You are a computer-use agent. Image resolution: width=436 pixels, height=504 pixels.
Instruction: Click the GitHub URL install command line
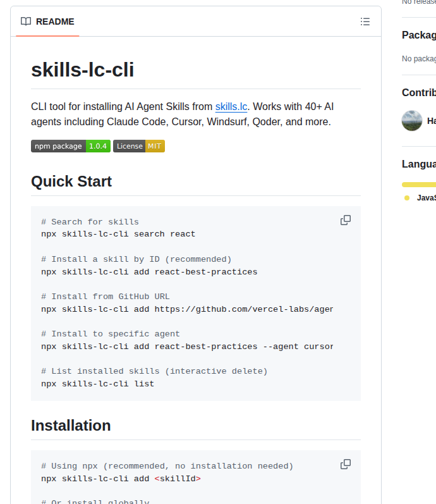pyautogui.click(x=187, y=309)
